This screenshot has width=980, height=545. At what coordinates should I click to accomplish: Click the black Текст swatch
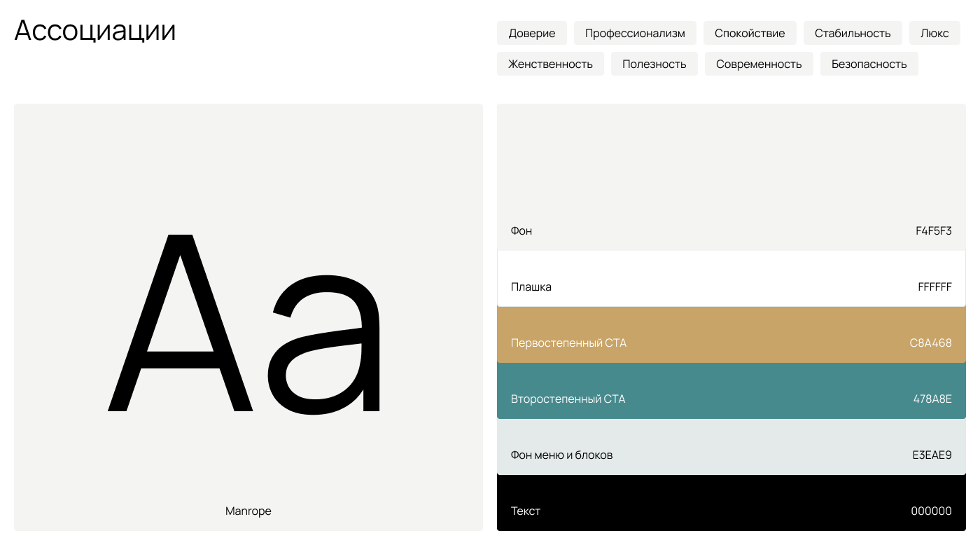pyautogui.click(x=731, y=503)
